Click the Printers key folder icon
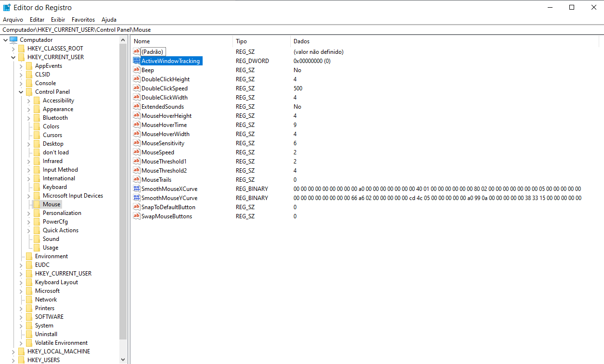 [29, 308]
